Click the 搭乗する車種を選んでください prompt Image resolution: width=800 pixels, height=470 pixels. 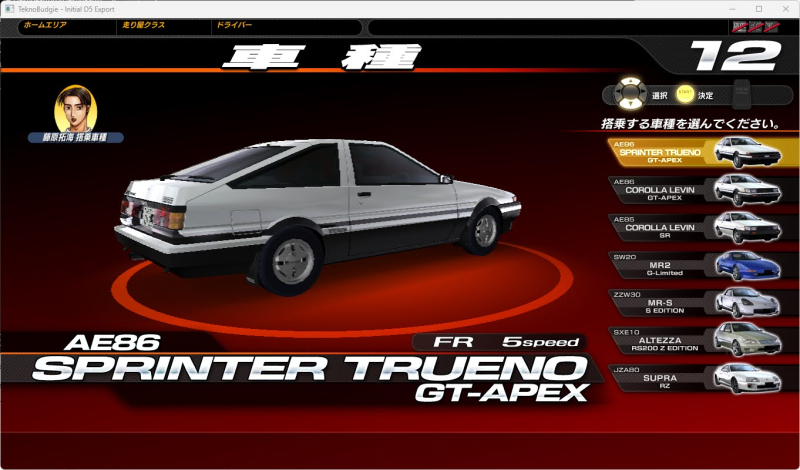(691, 124)
